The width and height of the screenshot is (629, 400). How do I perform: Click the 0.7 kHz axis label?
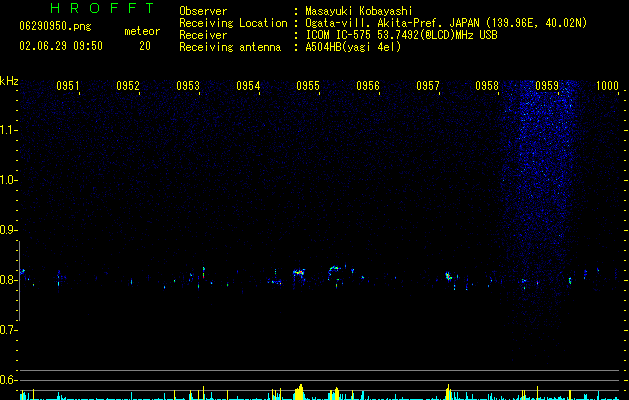8,330
